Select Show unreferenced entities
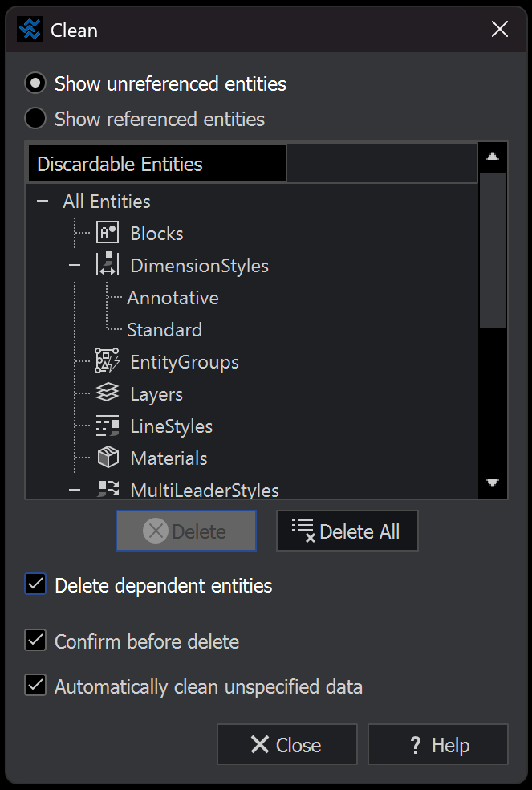Viewport: 532px width, 790px height. point(33,83)
